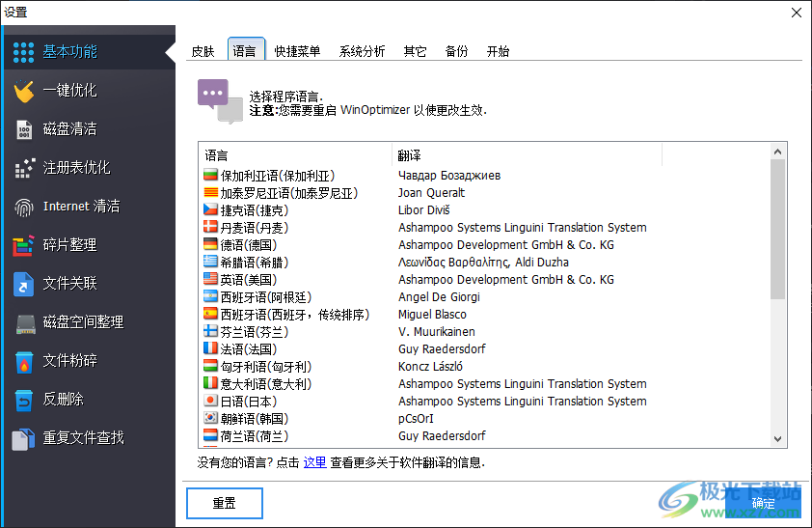Click the Hungary flag icon

click(210, 367)
